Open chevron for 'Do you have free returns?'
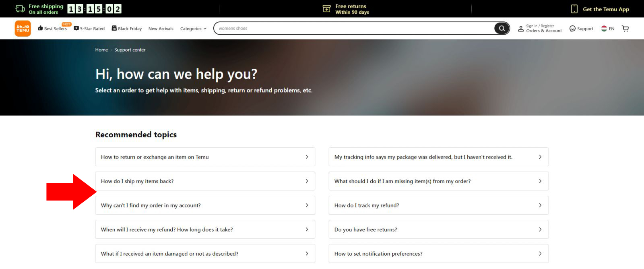 (540, 230)
